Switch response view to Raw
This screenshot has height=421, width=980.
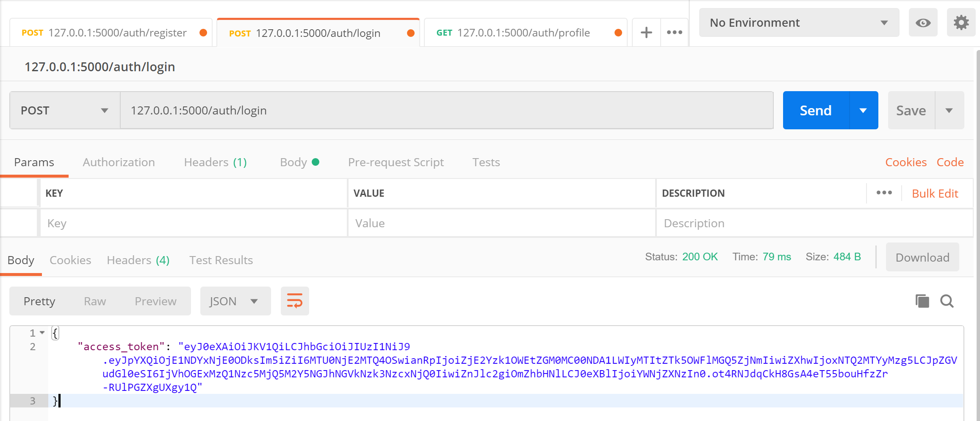pos(94,301)
